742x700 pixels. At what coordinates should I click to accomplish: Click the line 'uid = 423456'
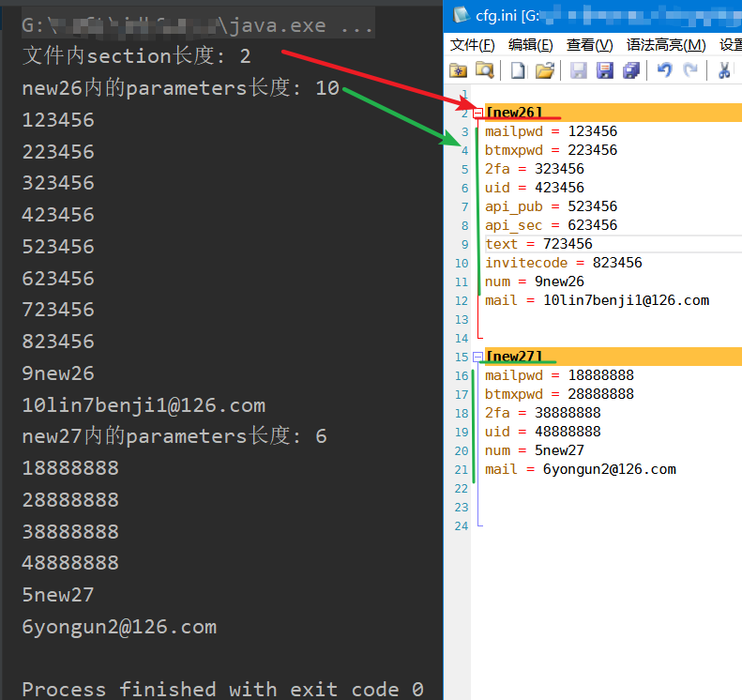coord(535,188)
